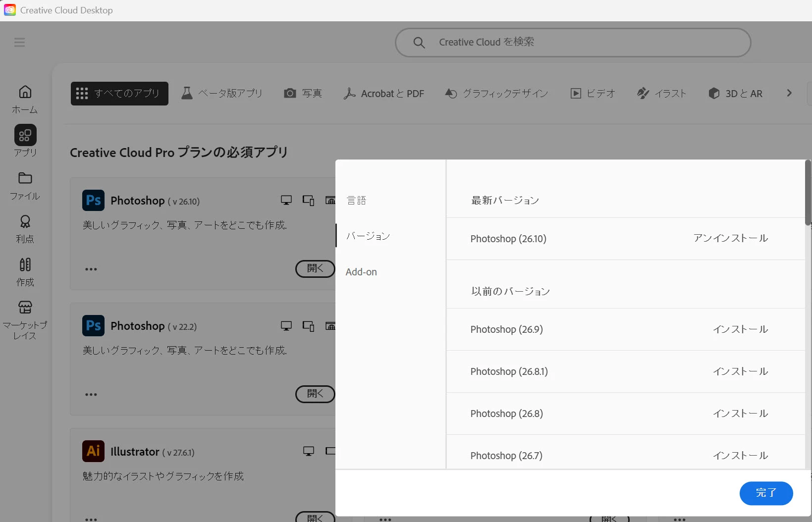Click the Photoshop (26.10) version label
The image size is (812, 522).
click(x=508, y=239)
